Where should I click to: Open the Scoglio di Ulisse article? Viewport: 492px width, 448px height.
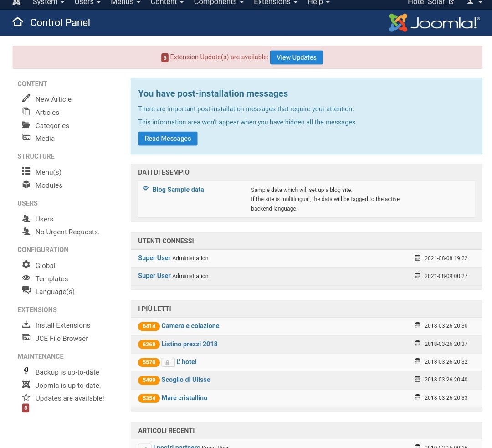point(186,380)
